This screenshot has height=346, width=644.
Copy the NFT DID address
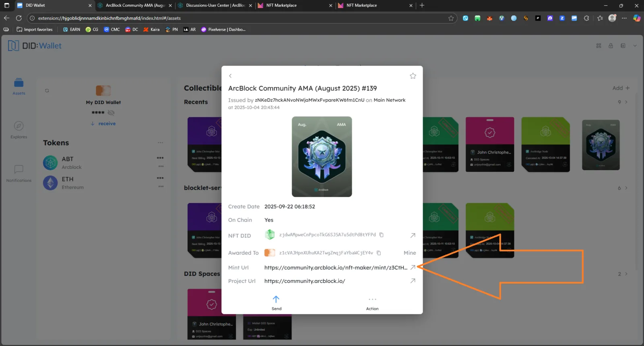tap(381, 235)
